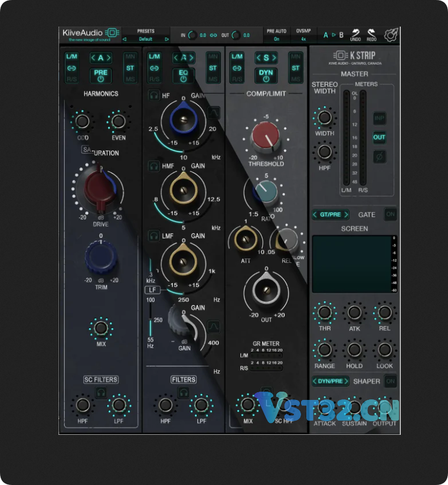The height and width of the screenshot is (485, 448).
Task: Click the right arrow of the GT/PRE selector
Action: point(346,214)
